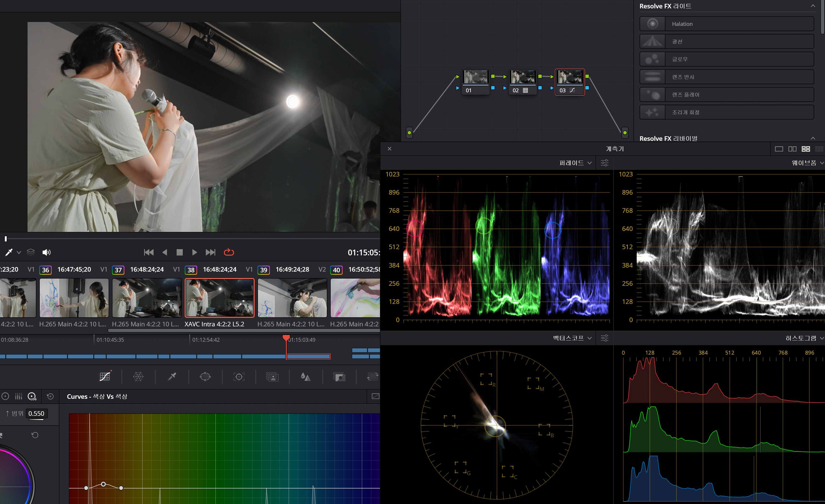Screen dimensions: 825x504
Task: Jump to the first frame
Action: (x=149, y=252)
